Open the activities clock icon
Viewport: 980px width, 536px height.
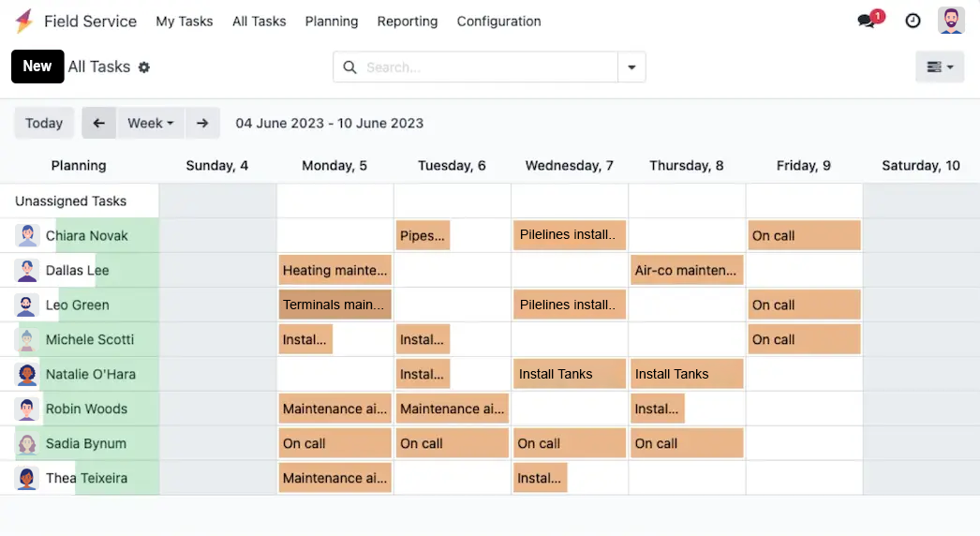[913, 21]
